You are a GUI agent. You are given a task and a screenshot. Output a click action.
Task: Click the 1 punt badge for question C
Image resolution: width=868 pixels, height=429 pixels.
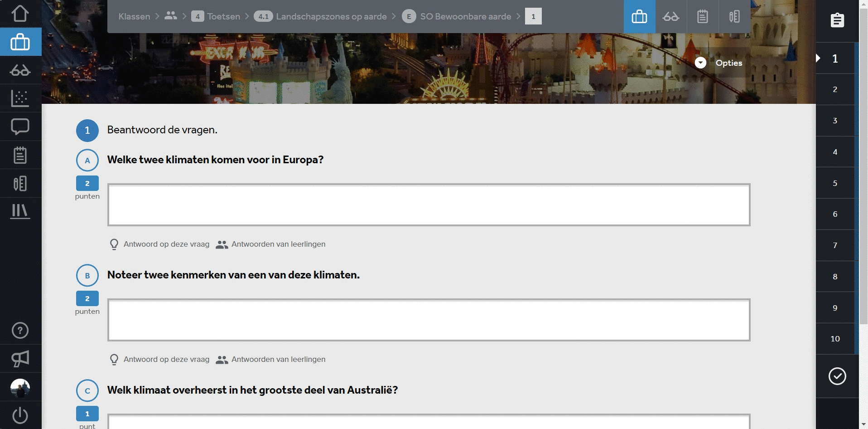click(87, 414)
